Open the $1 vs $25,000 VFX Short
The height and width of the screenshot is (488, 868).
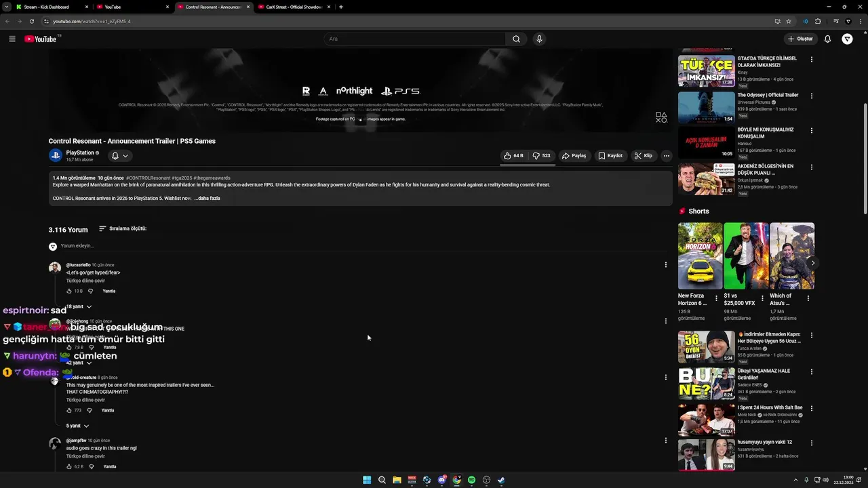tap(746, 256)
